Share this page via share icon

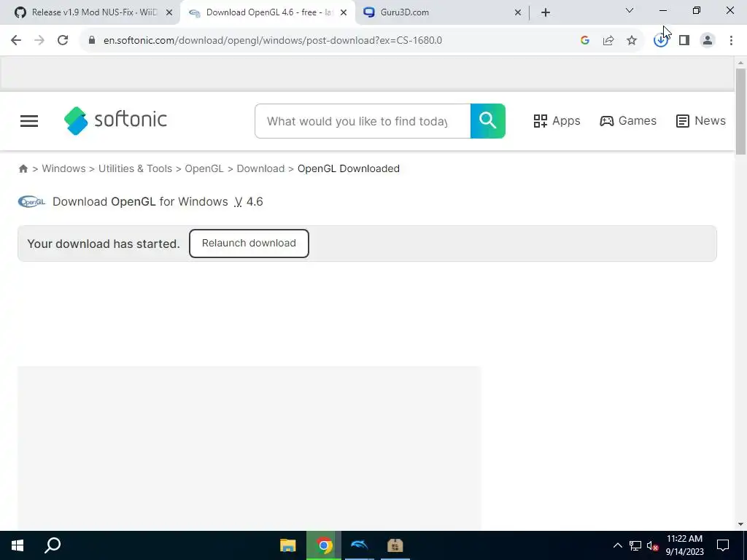point(608,41)
